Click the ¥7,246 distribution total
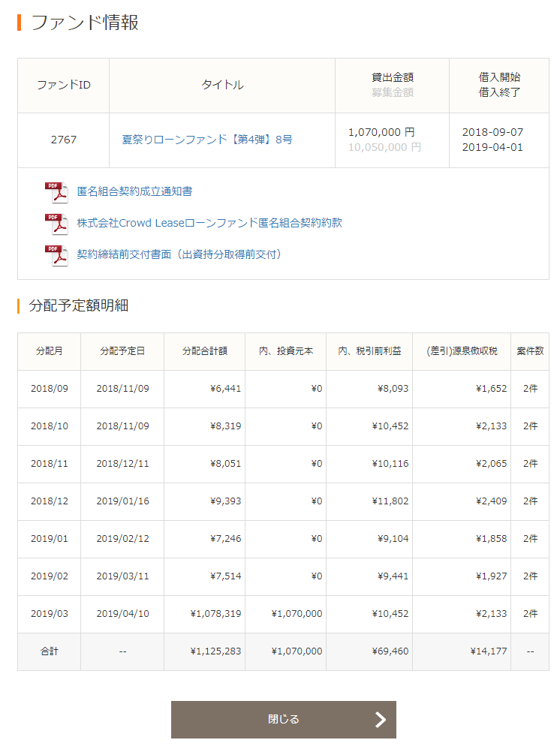560x752 pixels. tap(225, 539)
